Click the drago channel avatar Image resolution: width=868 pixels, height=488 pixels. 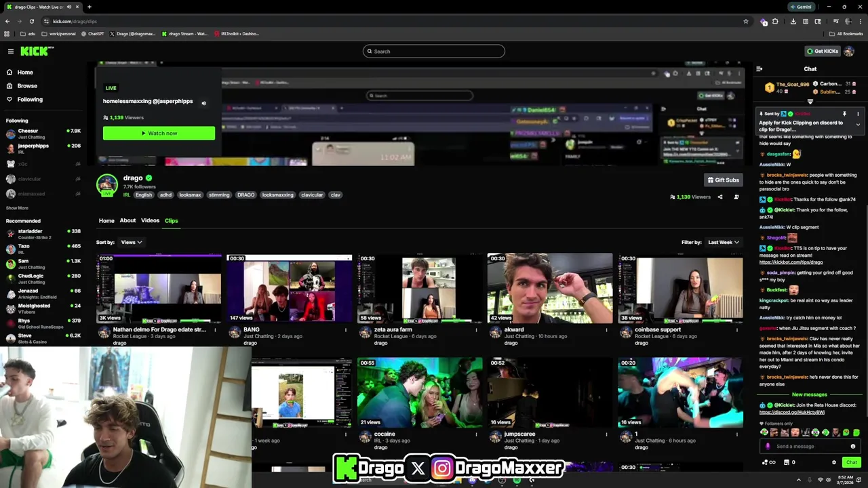(106, 184)
